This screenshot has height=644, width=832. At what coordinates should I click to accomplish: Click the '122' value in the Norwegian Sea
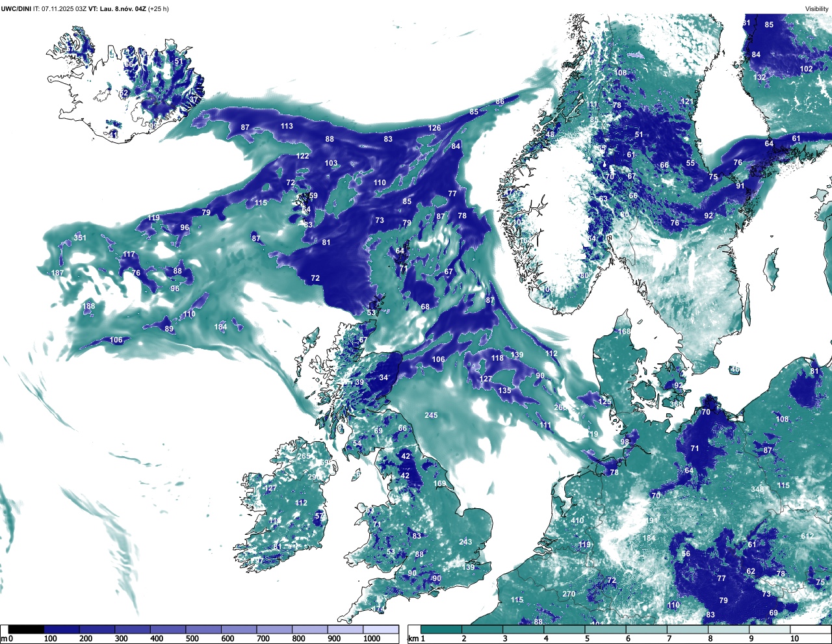coord(303,156)
